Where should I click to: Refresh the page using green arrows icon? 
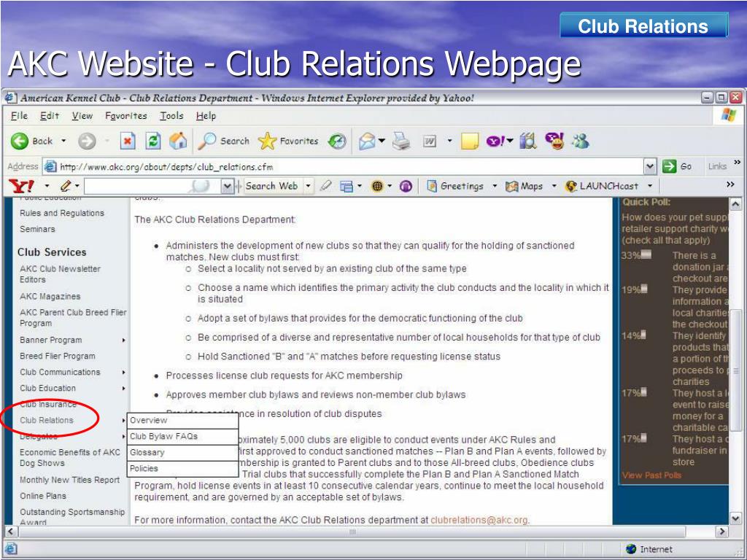[153, 141]
